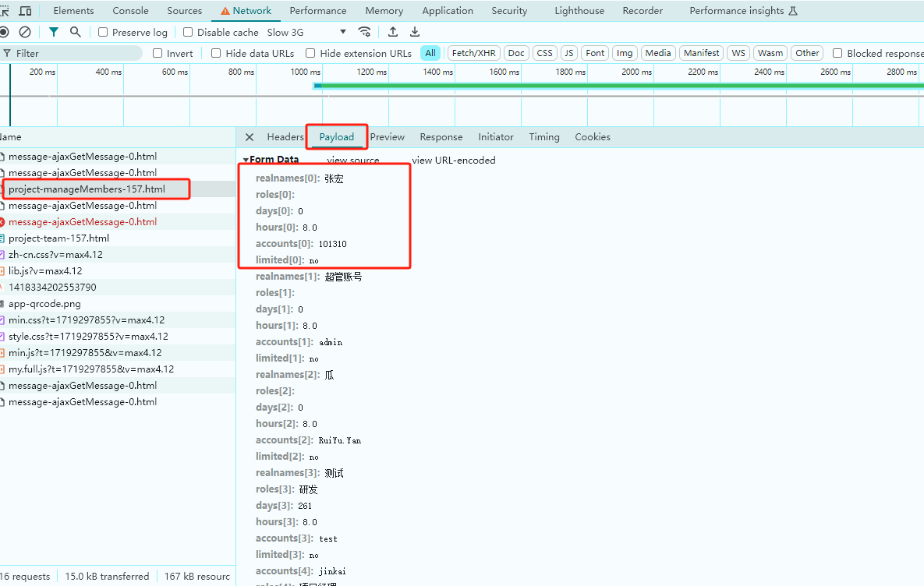Select the project-team-157.html request
The width and height of the screenshot is (924, 586).
pyautogui.click(x=58, y=238)
